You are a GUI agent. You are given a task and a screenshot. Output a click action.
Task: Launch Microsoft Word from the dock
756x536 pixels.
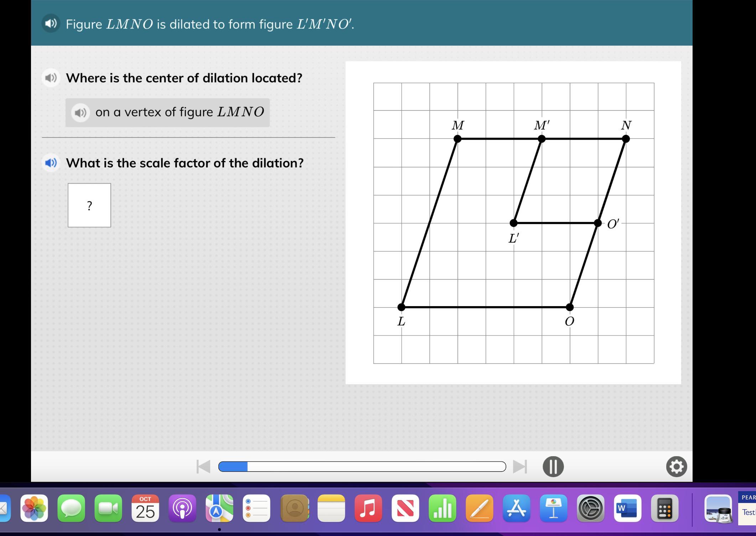tap(627, 508)
